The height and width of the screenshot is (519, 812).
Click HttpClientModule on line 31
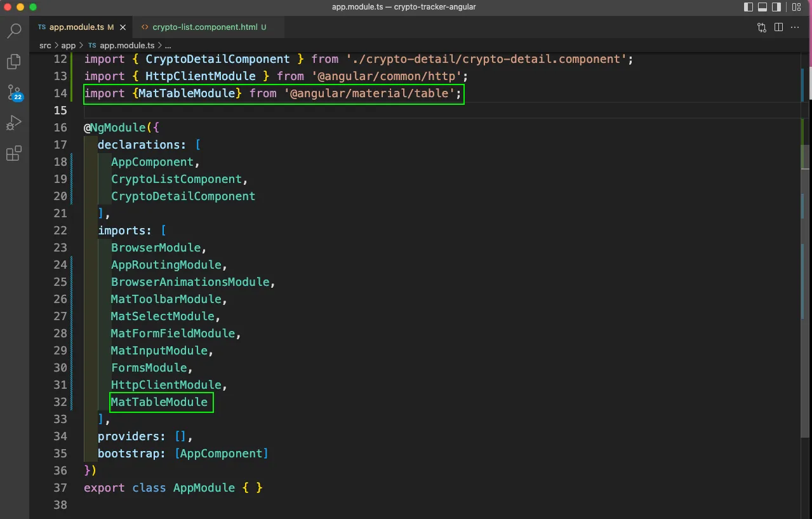pyautogui.click(x=166, y=385)
